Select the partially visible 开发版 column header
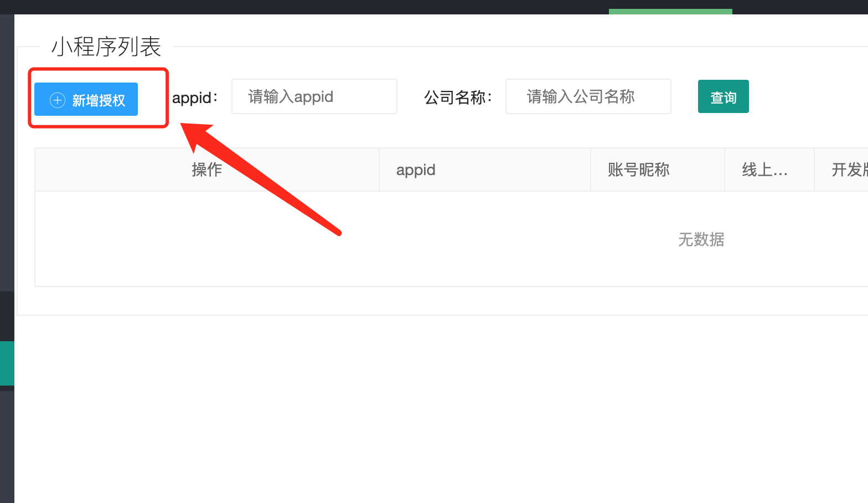 point(841,170)
